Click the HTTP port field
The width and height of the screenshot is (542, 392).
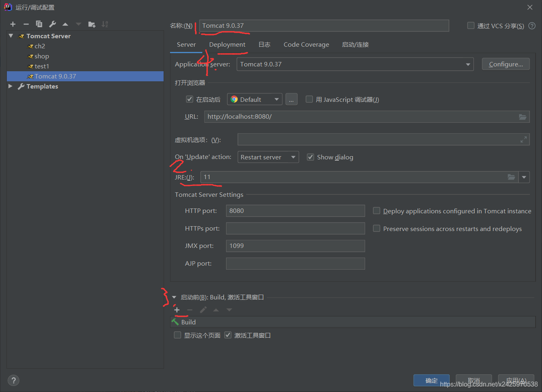[295, 211]
